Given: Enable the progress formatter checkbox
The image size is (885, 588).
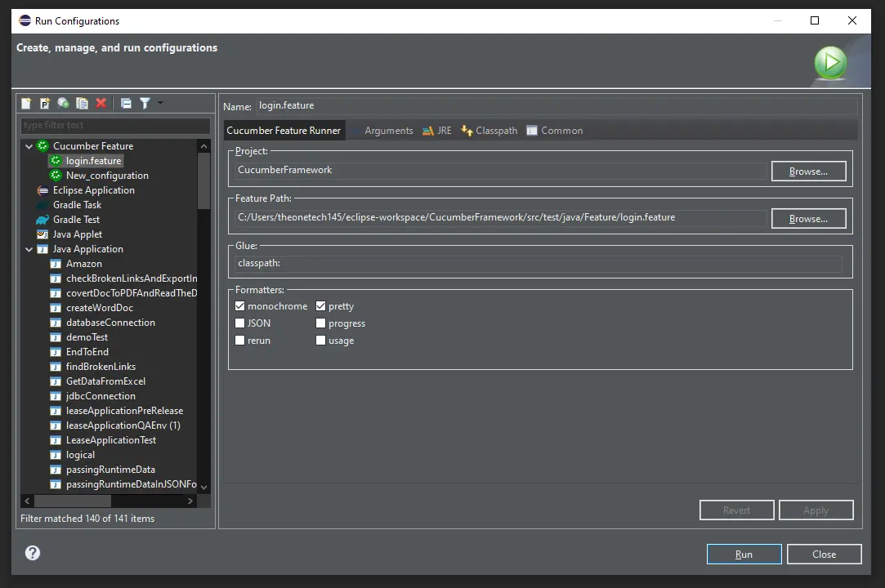Looking at the screenshot, I should click(x=320, y=323).
